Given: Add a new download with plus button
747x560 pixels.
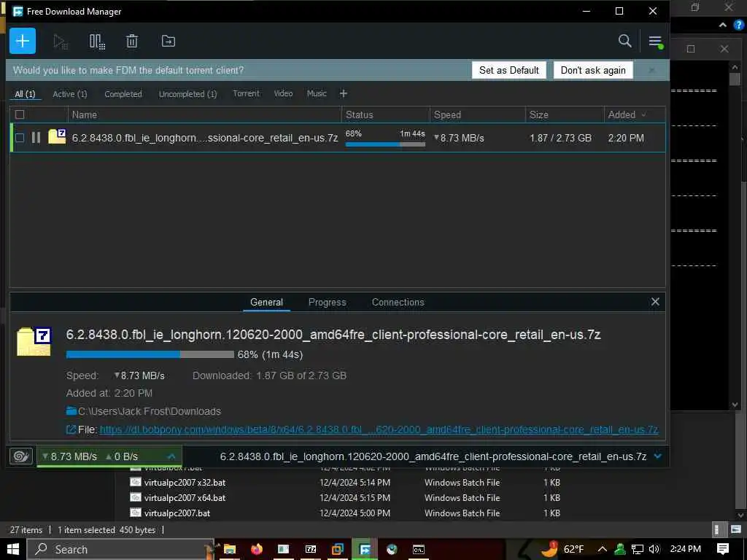Looking at the screenshot, I should pyautogui.click(x=23, y=41).
